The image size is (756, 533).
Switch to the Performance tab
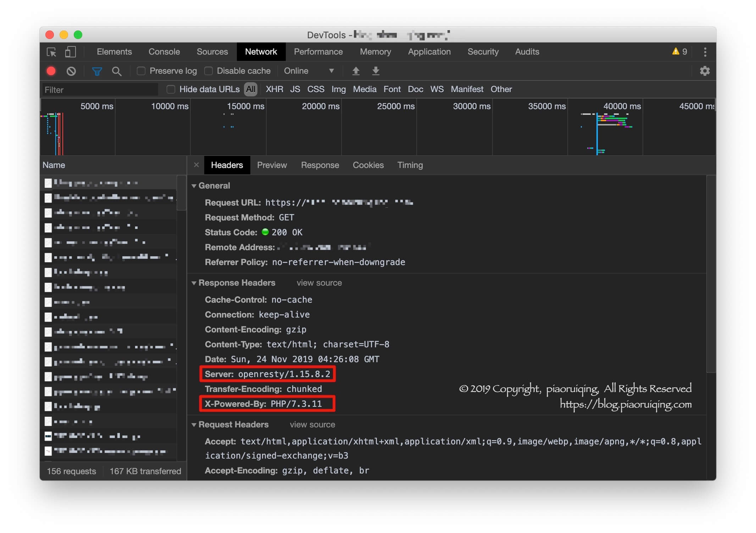318,52
